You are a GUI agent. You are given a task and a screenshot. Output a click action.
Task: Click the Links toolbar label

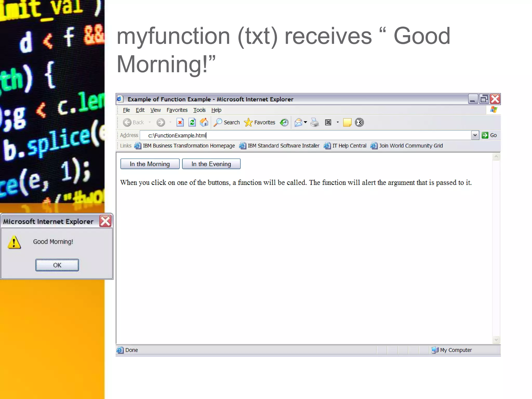126,146
